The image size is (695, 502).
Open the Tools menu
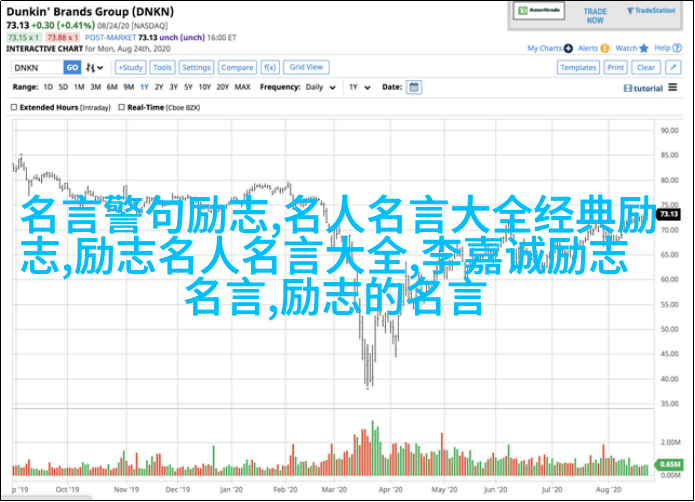[163, 67]
